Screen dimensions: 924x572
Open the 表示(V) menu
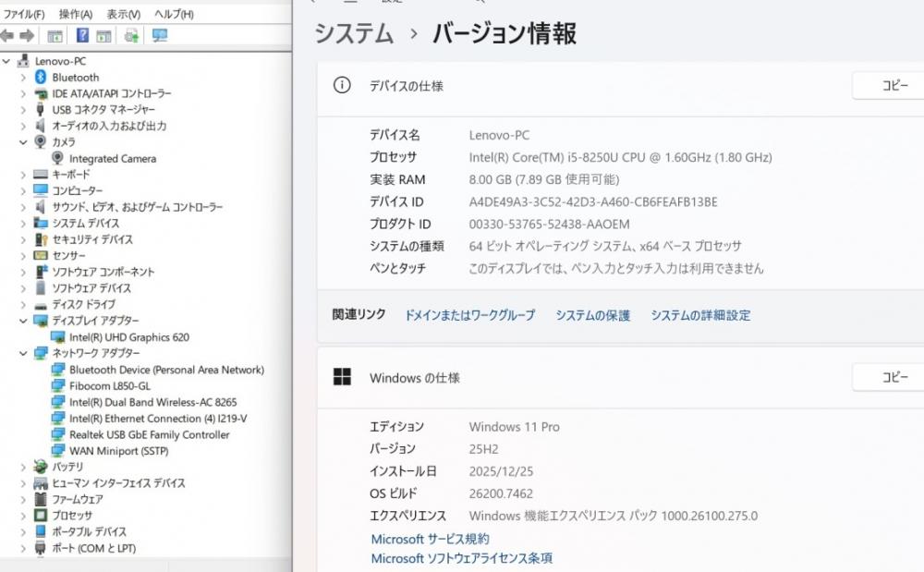pos(123,15)
